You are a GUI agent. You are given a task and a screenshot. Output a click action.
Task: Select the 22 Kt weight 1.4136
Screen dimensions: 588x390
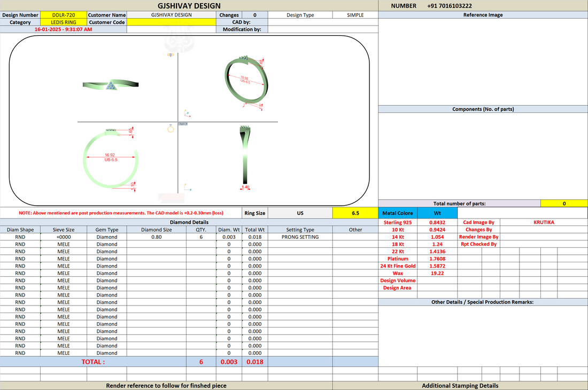tap(437, 252)
